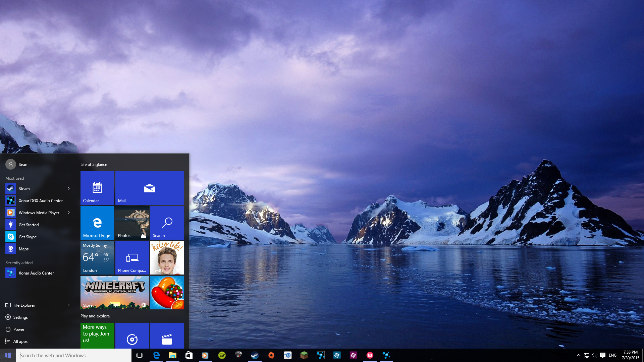The width and height of the screenshot is (644, 362).
Task: Click the taskbar search input field
Action: click(x=73, y=355)
